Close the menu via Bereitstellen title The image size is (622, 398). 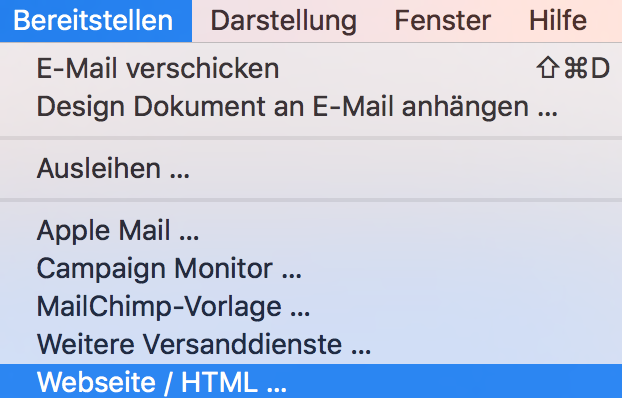coord(96,21)
